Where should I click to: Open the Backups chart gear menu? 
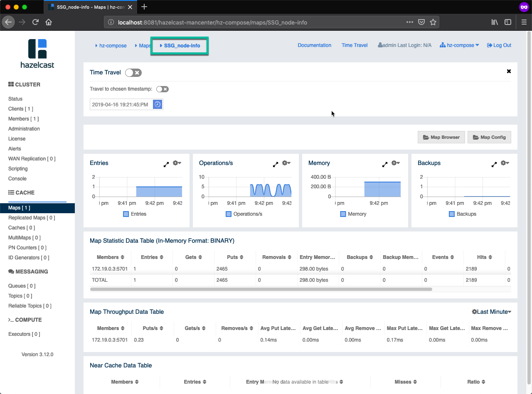(x=505, y=163)
